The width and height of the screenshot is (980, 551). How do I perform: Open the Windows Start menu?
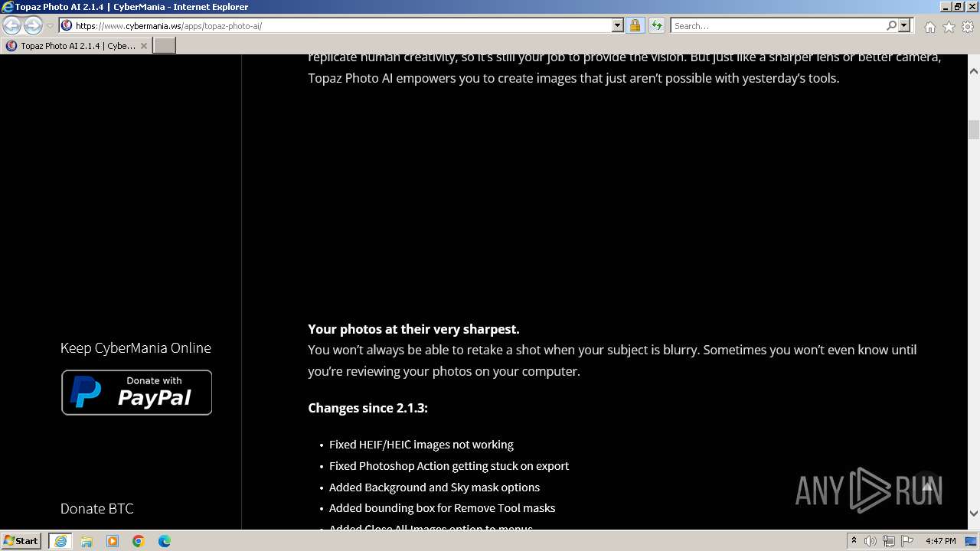point(21,540)
